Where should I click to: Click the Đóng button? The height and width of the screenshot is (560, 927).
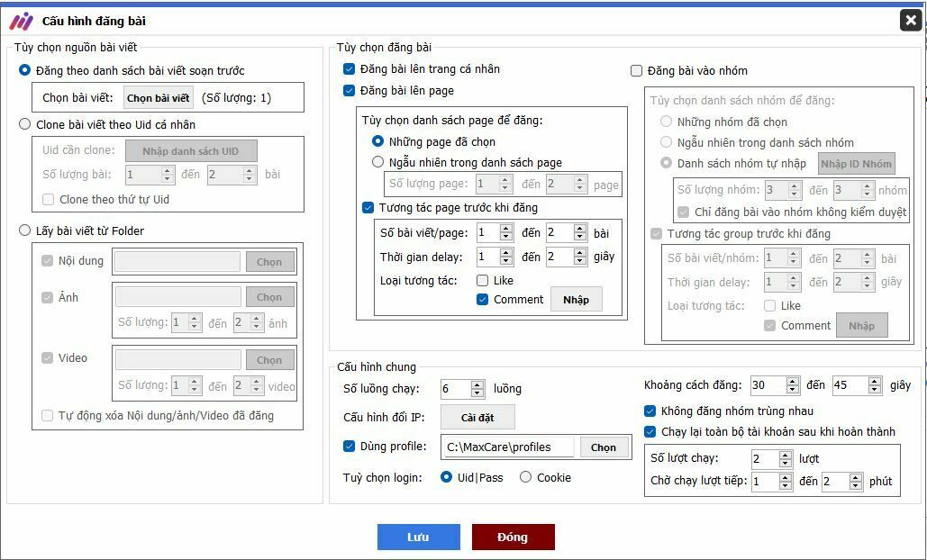(513, 537)
